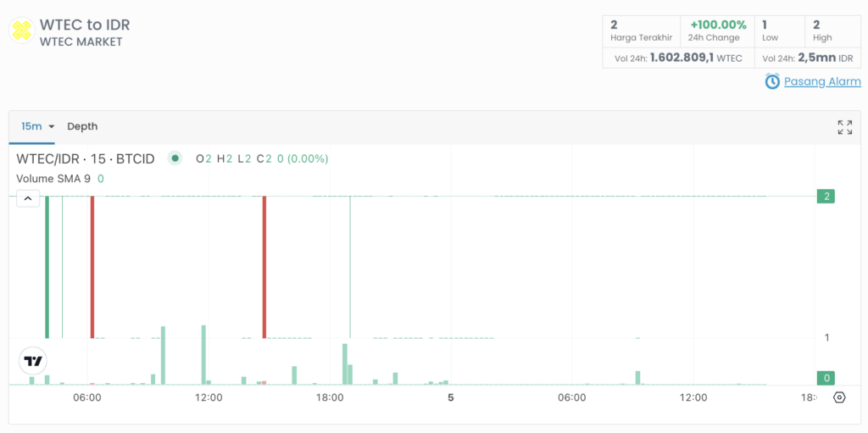Click the Low price cell

tap(780, 31)
